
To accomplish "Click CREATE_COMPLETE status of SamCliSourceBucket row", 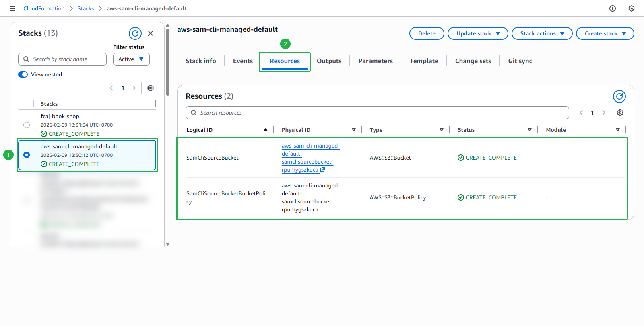I will [487, 158].
